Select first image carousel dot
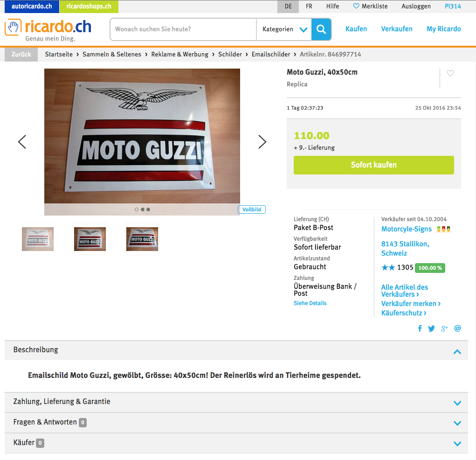 [x=137, y=209]
